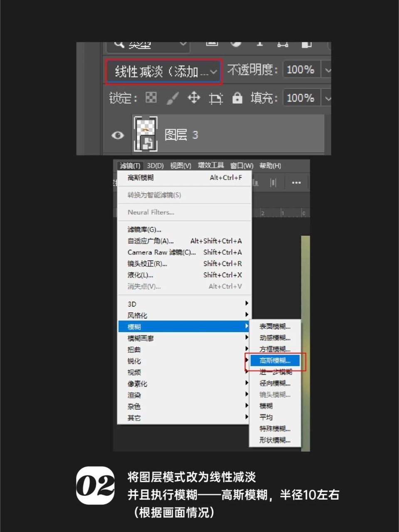The image size is (399, 532).
Task: Select 高斯模糊 from the 模糊 submenu
Action: pyautogui.click(x=274, y=360)
